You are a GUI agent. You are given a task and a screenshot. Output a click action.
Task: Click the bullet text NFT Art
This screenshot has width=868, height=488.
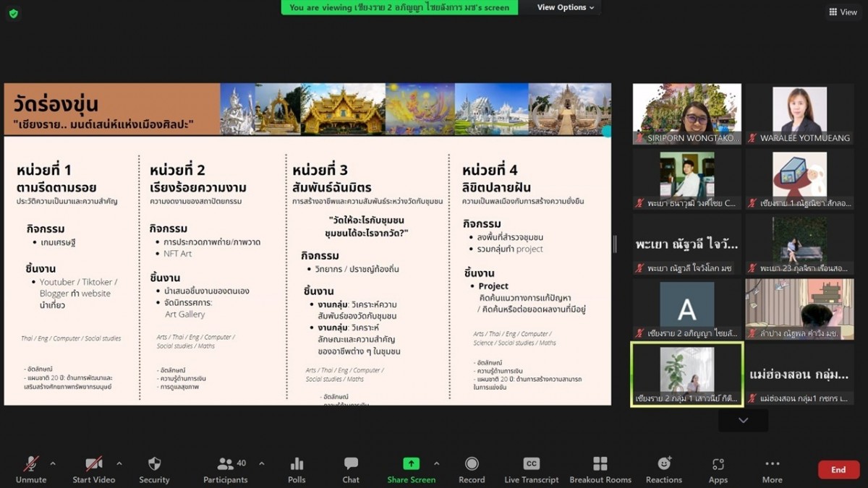(x=178, y=254)
